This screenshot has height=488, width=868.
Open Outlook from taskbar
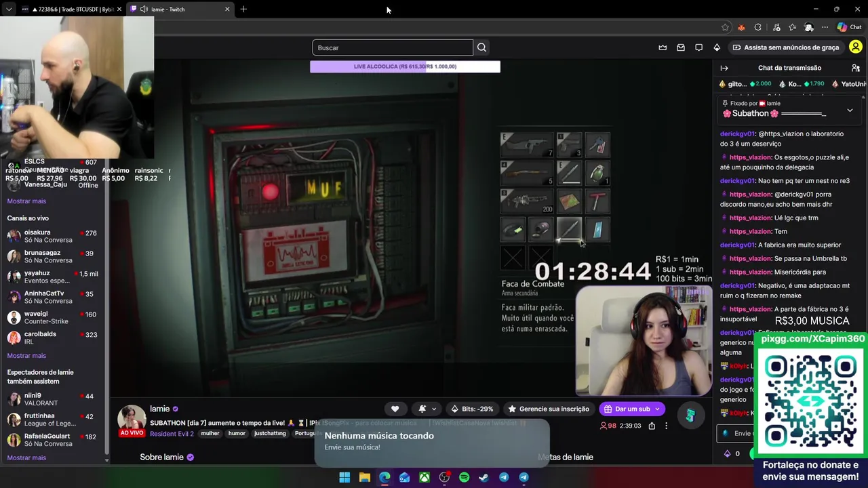coord(404,477)
